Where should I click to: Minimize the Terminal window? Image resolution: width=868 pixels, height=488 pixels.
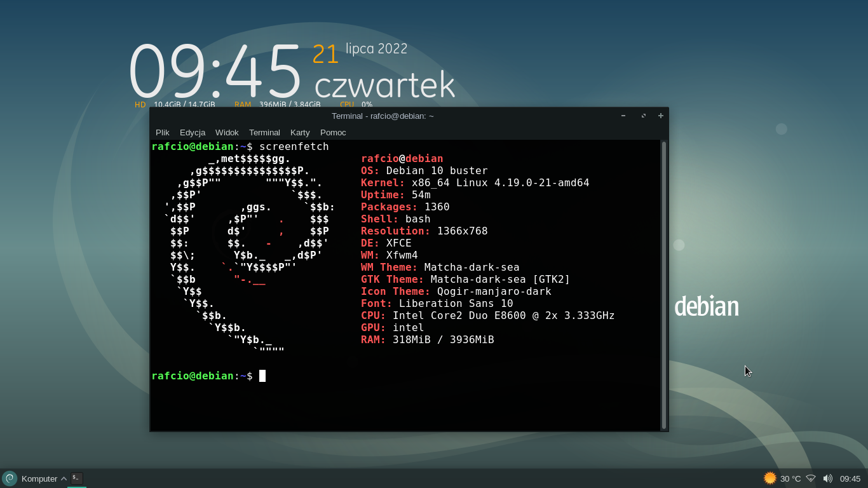click(x=623, y=116)
